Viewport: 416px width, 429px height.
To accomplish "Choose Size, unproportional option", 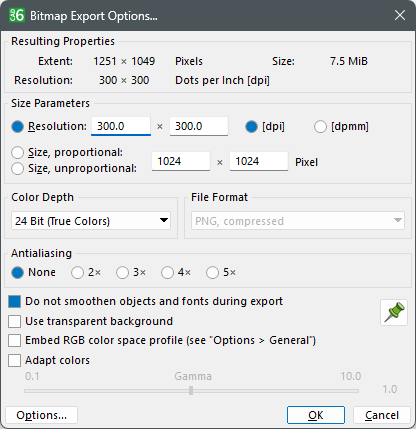I will coord(17,169).
